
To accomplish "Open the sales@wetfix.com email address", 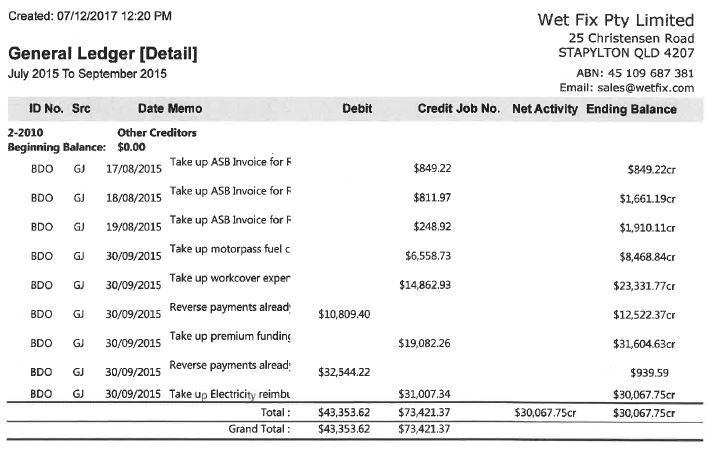I will click(645, 88).
